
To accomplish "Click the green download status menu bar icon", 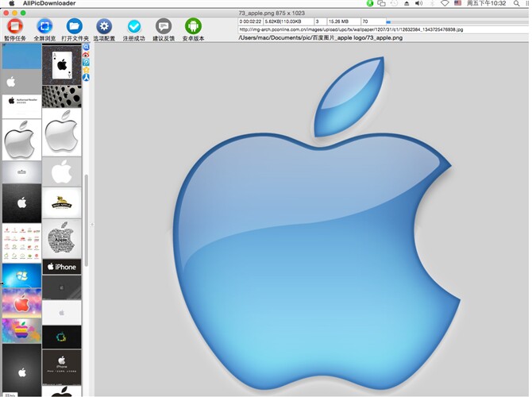I will click(370, 3).
